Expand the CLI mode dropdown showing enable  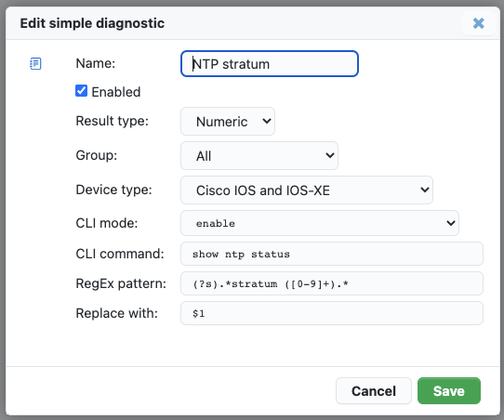coord(320,223)
